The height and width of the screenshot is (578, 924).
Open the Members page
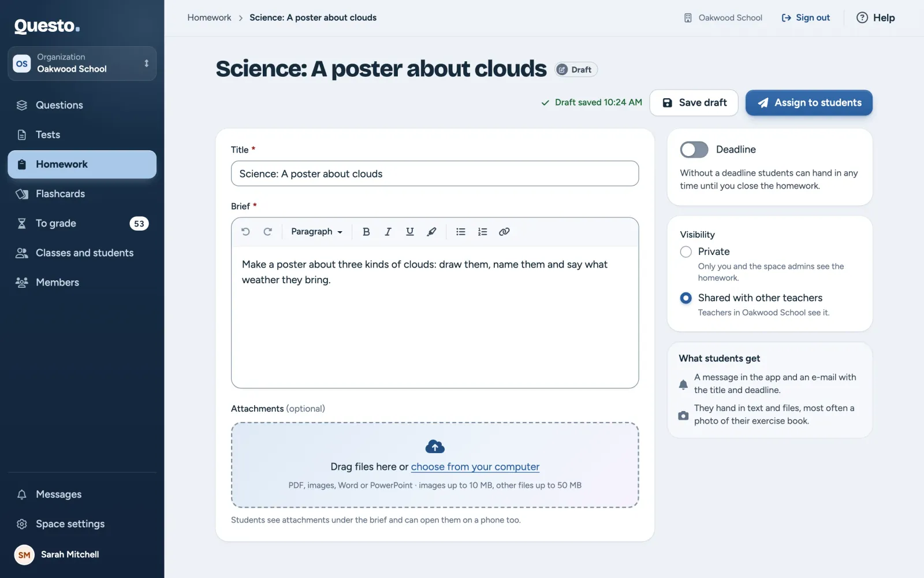(x=82, y=282)
